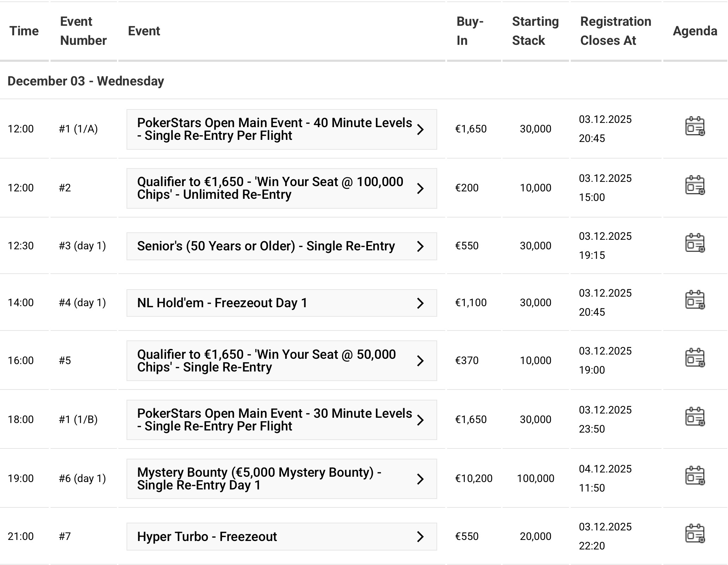
Task: Open the 'Win Your Seat @ 50,000 Chips' qualifier
Action: (266, 361)
